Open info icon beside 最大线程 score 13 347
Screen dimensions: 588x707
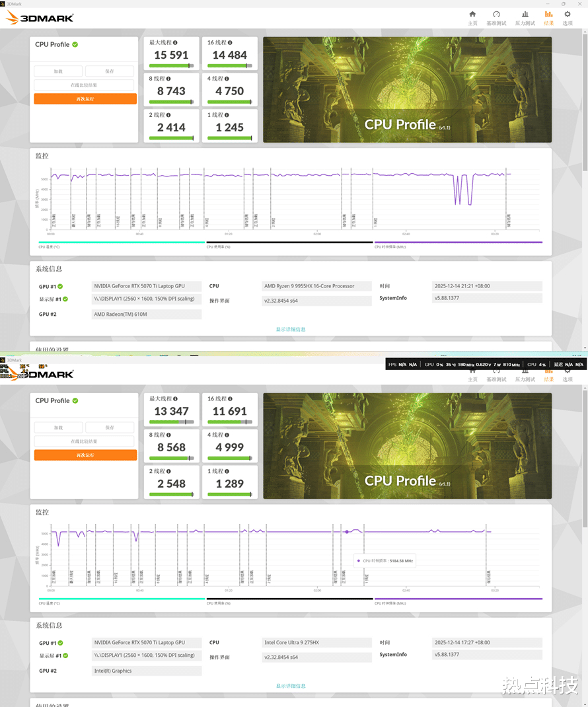(175, 398)
